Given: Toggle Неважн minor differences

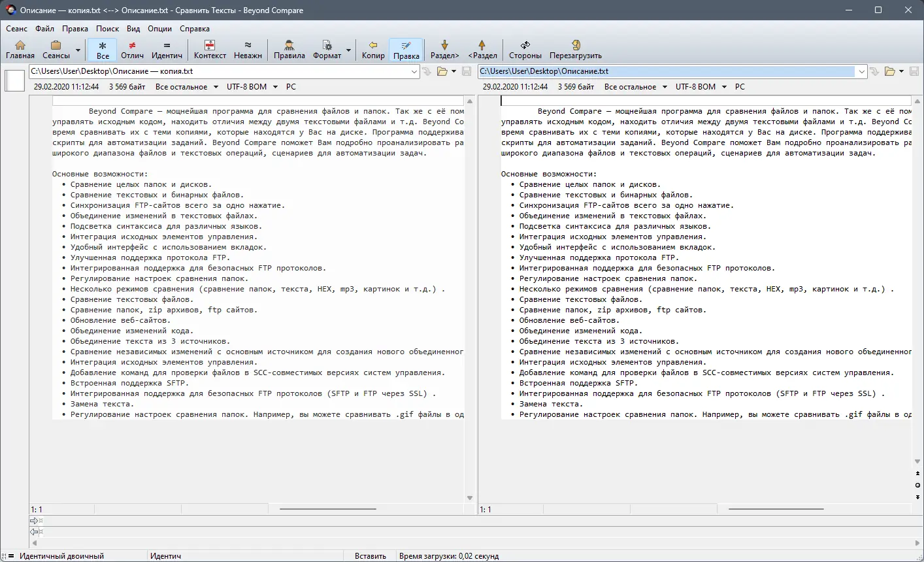Looking at the screenshot, I should pyautogui.click(x=248, y=50).
